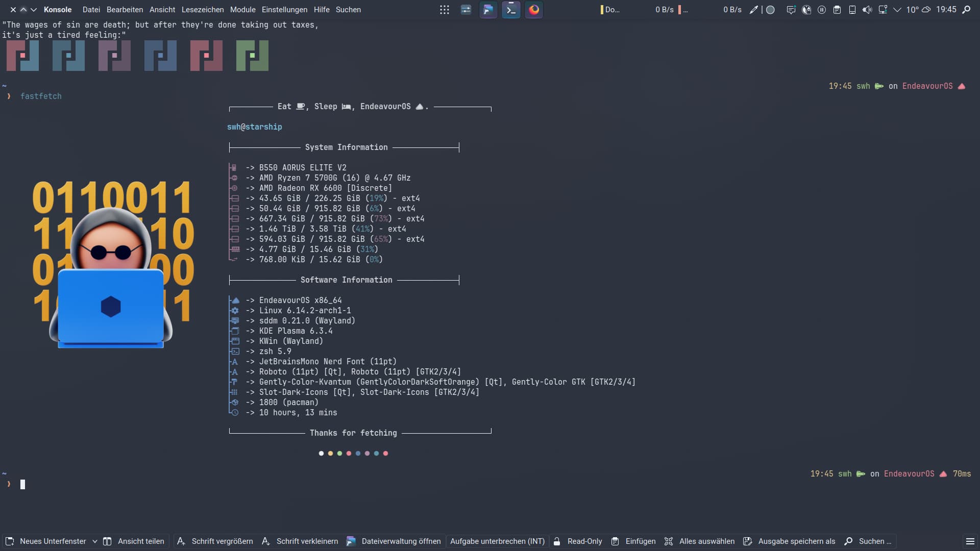Click Ansicht teilen to split the view
The width and height of the screenshot is (980, 551).
pyautogui.click(x=134, y=541)
